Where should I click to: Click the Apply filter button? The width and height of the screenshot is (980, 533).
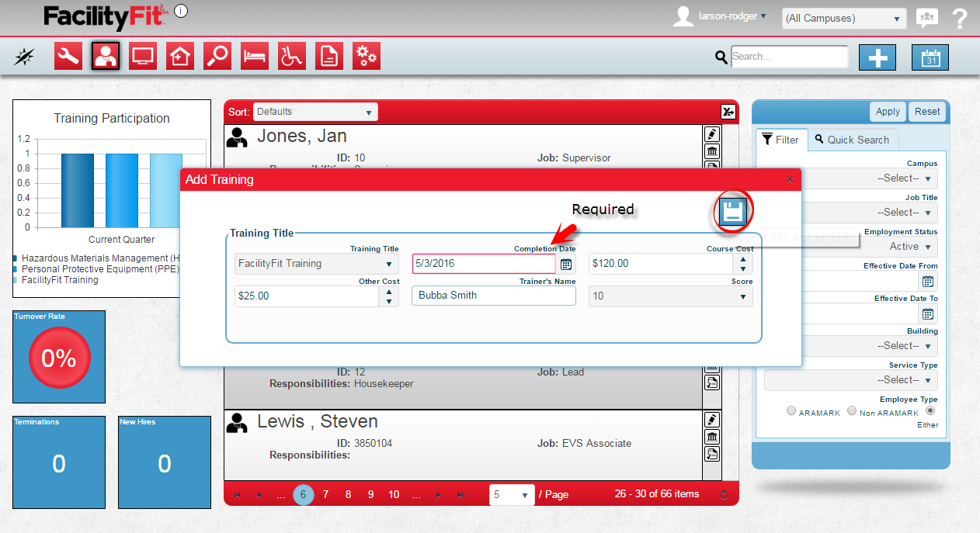887,112
